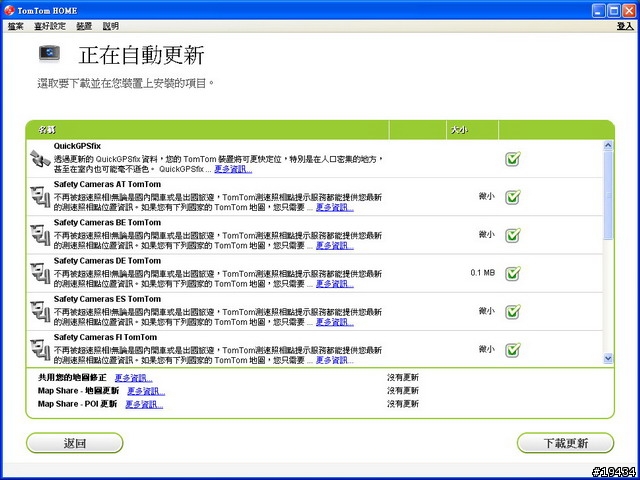Select the Safety Cameras ES TomTom title

tap(107, 300)
